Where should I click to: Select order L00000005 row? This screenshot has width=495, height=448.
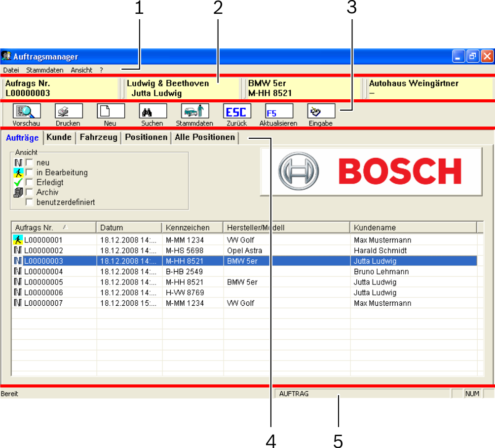click(245, 282)
